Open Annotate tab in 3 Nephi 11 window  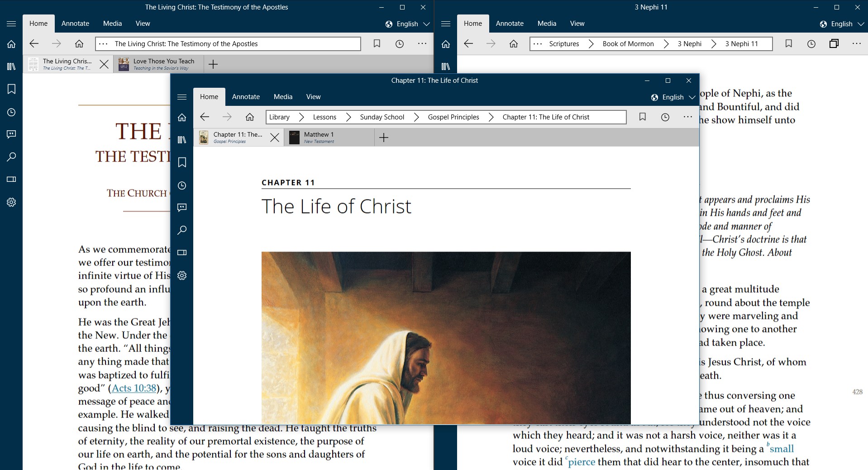click(510, 24)
